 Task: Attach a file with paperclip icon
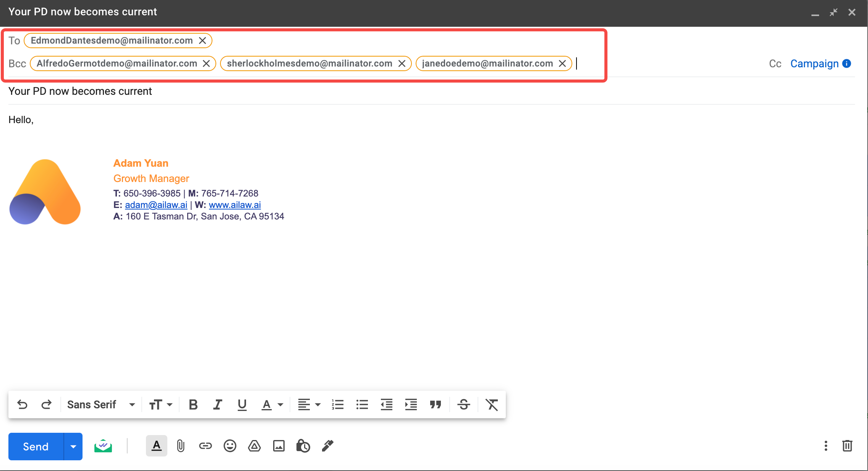(x=181, y=446)
